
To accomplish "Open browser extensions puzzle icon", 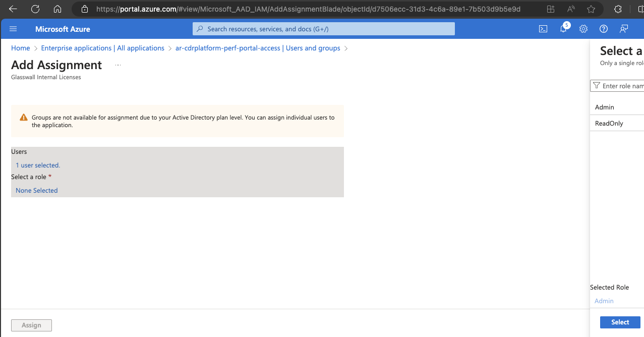I will coord(618,9).
